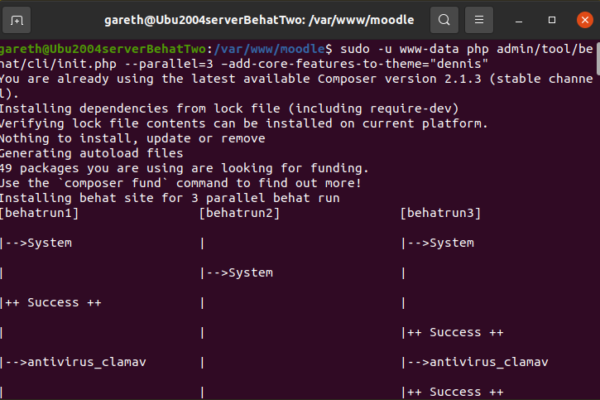Click 'Installing dependencies from lock file' line
Image resolution: width=600 pixels, height=400 pixels.
click(229, 109)
